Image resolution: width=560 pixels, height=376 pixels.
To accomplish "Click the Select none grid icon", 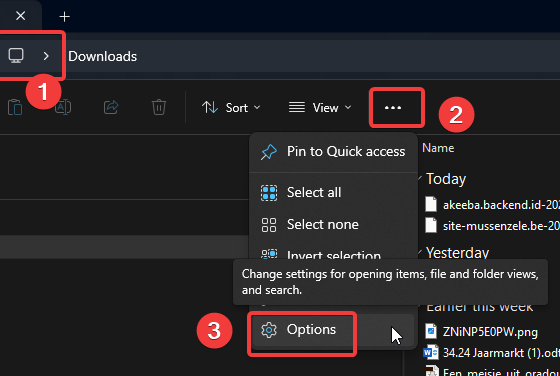I will tap(269, 225).
